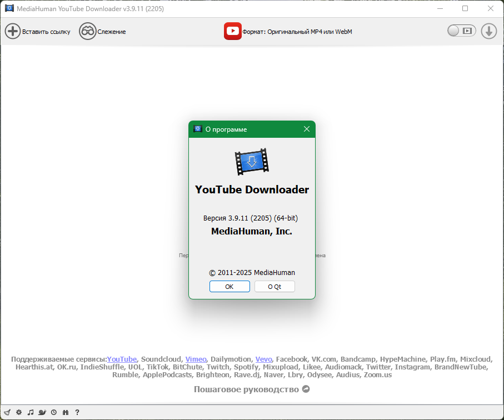Viewport: 504px width, 420px height.
Task: Click the music note icon in status bar
Action: (x=31, y=412)
